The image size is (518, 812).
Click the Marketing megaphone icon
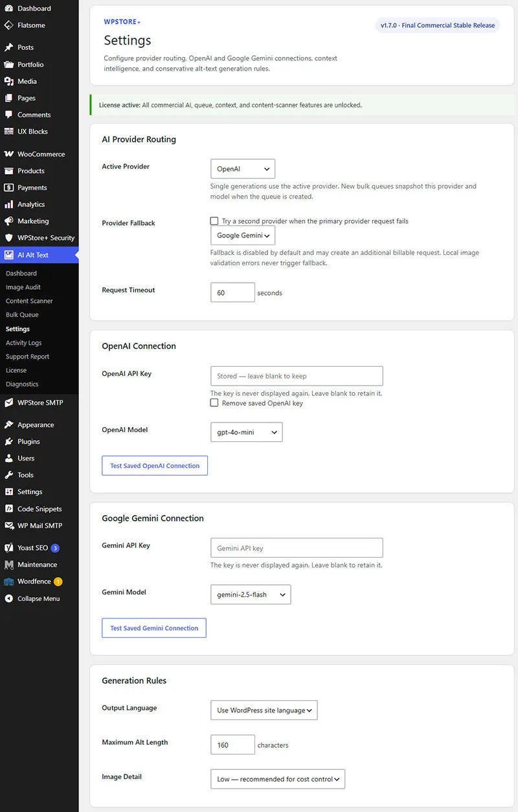8,221
